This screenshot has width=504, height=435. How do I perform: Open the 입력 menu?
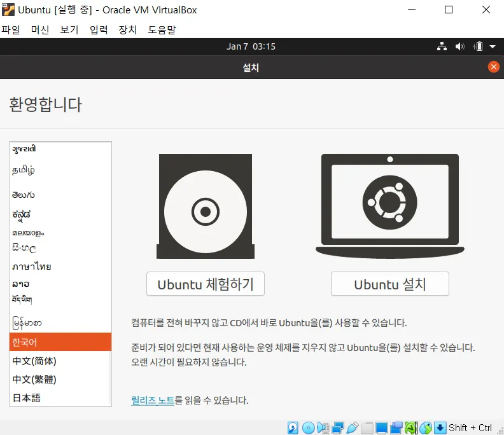point(99,29)
